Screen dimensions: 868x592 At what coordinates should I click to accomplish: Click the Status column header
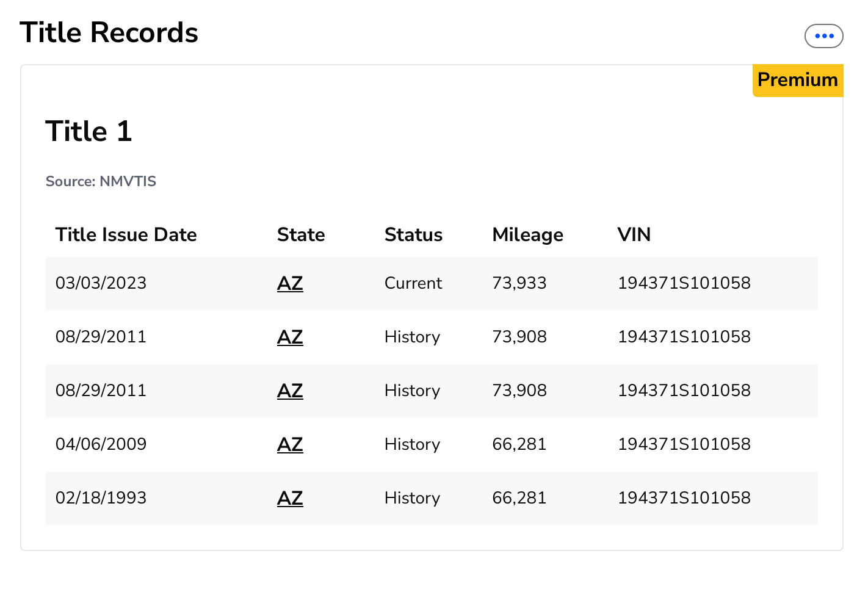[413, 234]
